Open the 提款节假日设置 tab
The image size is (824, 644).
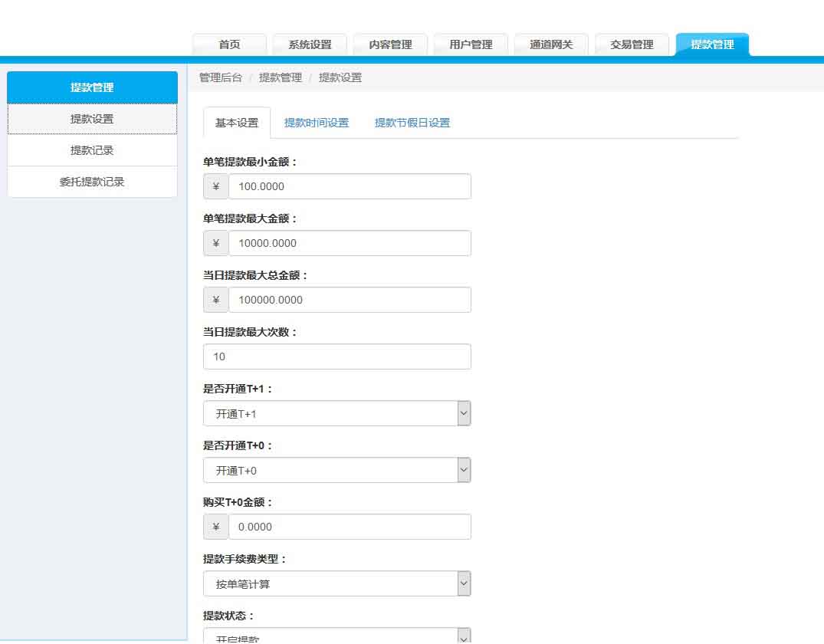pyautogui.click(x=412, y=123)
